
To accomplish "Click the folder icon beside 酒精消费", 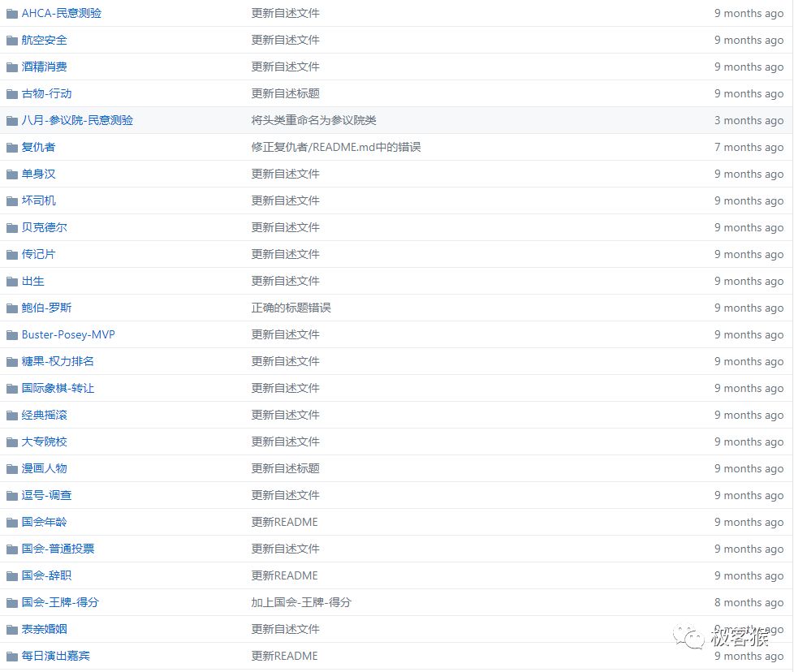I will (12, 67).
